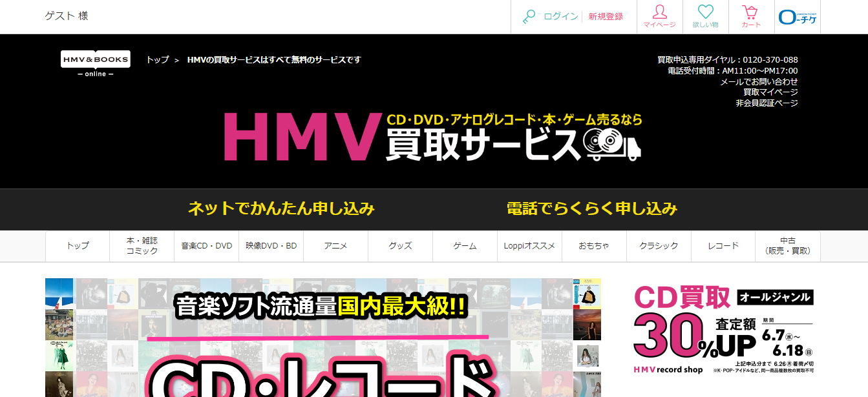Viewport: 868px width, 397px height.
Task: Click the HMV&BOOKS online logo
Action: point(96,63)
